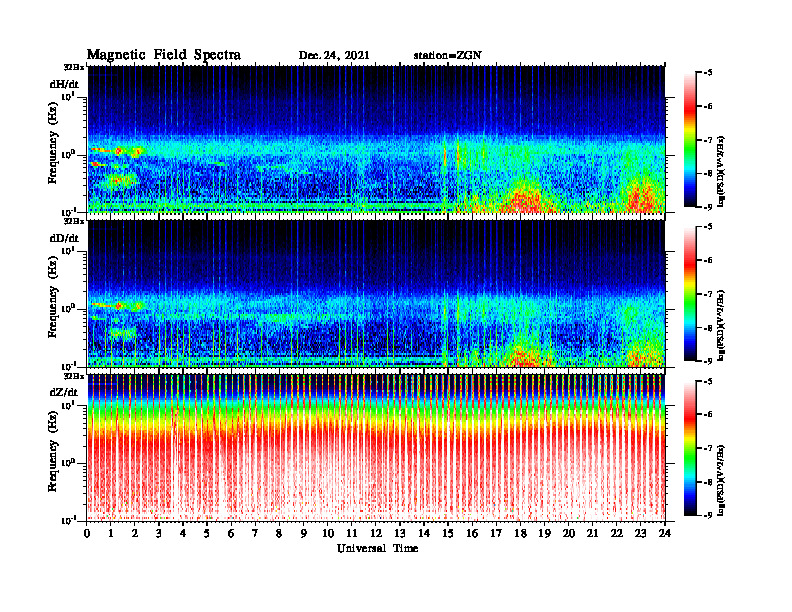Click hour "2" on the Universal Time axis
The height and width of the screenshot is (612, 792).
[135, 533]
